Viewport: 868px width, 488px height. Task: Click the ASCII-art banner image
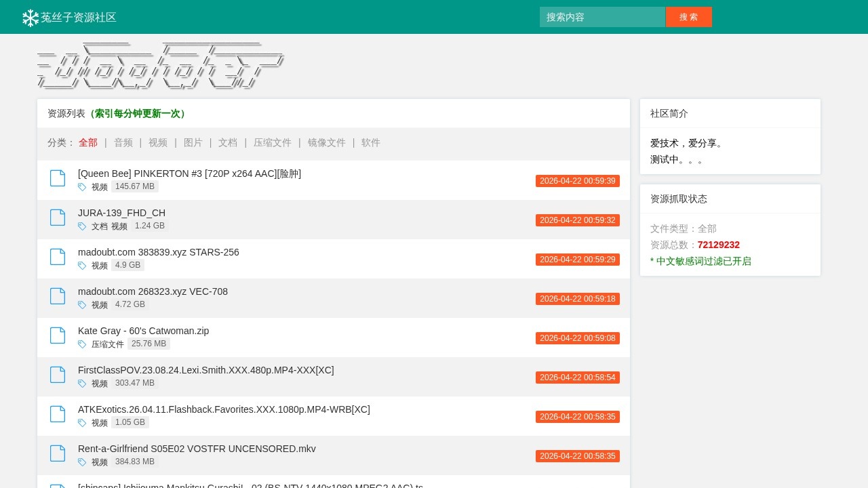coord(160,66)
